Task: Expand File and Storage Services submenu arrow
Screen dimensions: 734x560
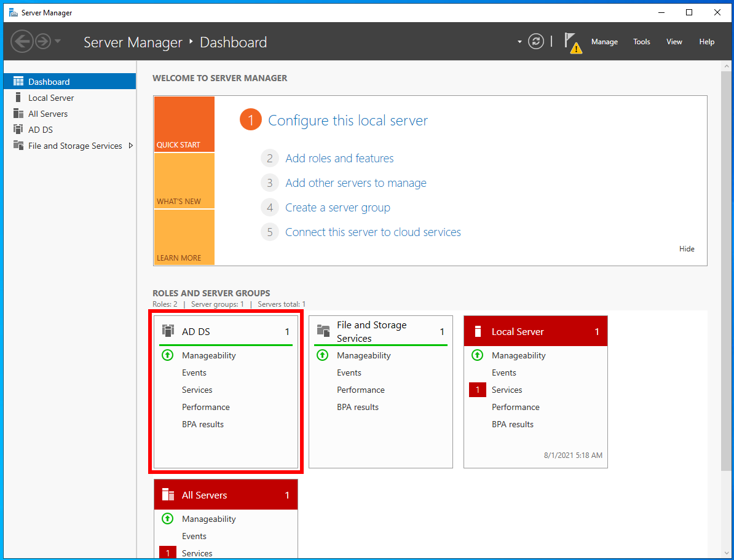Action: 130,146
